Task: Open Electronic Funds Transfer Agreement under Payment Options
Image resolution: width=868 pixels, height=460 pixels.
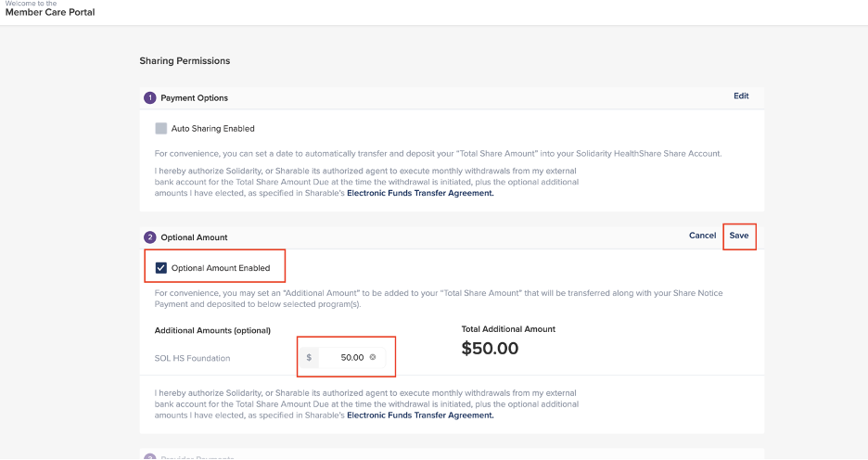Action: pos(420,193)
